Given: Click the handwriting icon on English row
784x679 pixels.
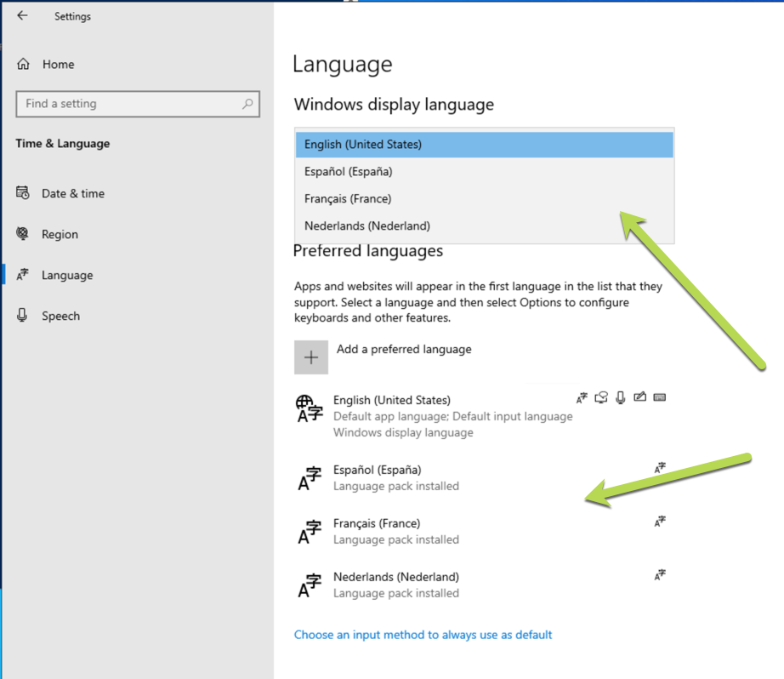Looking at the screenshot, I should point(640,397).
